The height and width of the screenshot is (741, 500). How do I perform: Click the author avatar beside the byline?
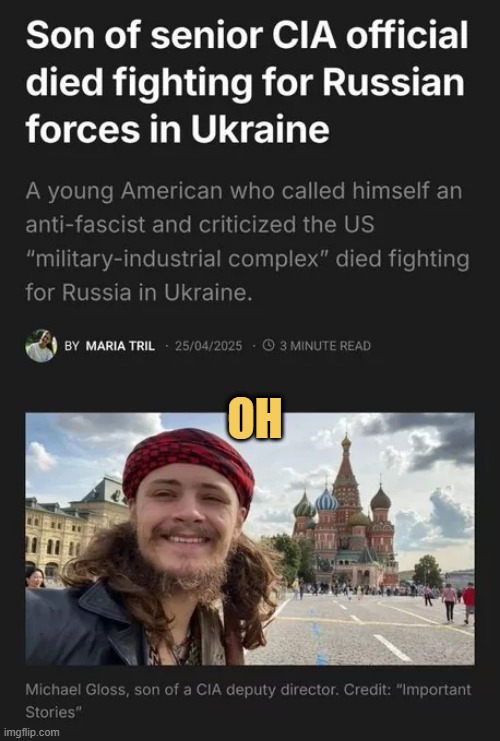coord(41,345)
